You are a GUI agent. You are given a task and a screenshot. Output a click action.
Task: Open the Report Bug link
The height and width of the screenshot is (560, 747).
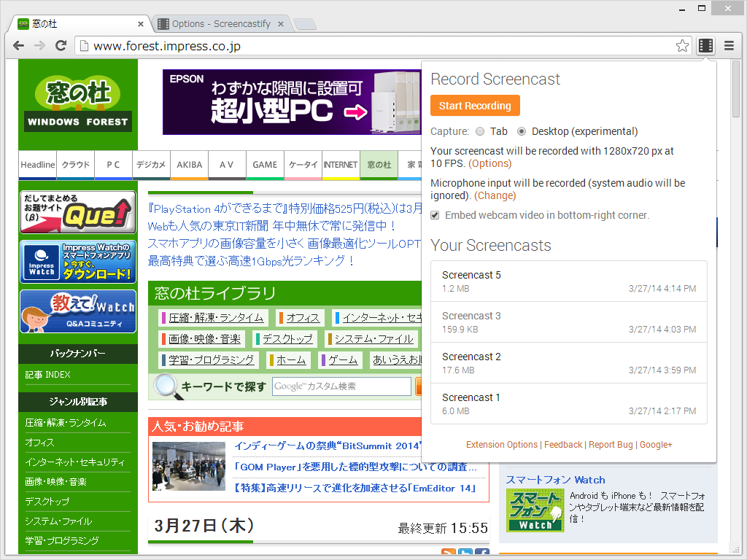pyautogui.click(x=612, y=444)
